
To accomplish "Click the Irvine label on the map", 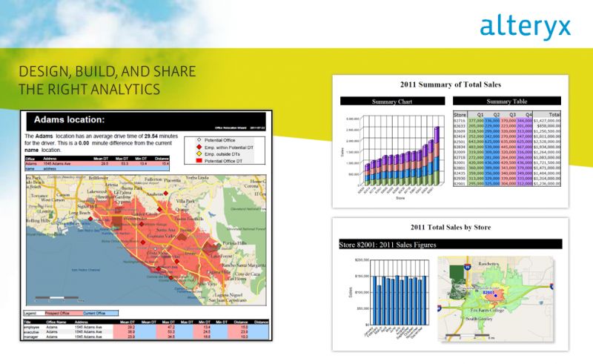I will pyautogui.click(x=190, y=253).
